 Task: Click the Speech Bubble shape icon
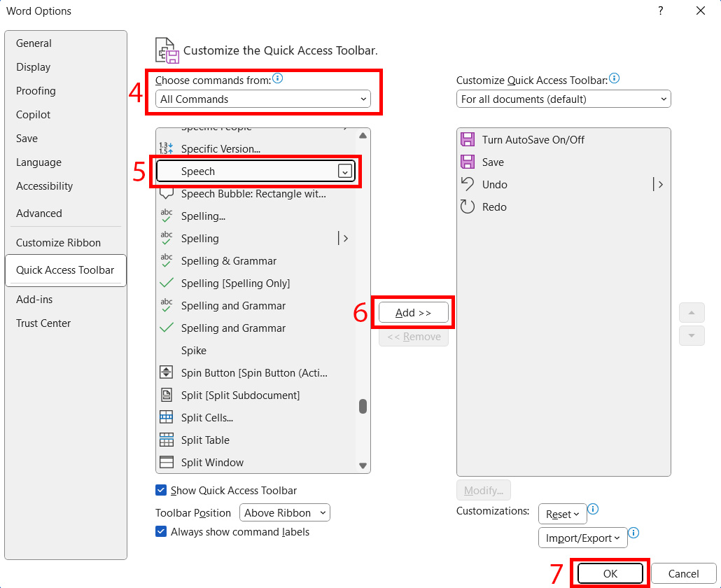pos(166,193)
